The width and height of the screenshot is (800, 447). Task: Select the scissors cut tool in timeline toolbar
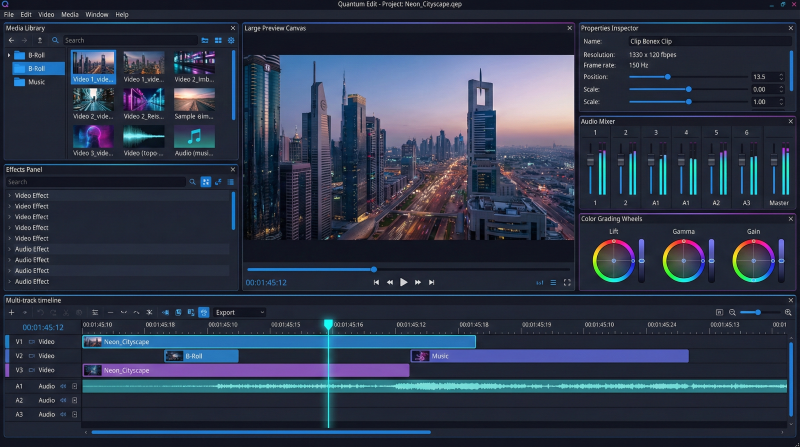[x=66, y=312]
